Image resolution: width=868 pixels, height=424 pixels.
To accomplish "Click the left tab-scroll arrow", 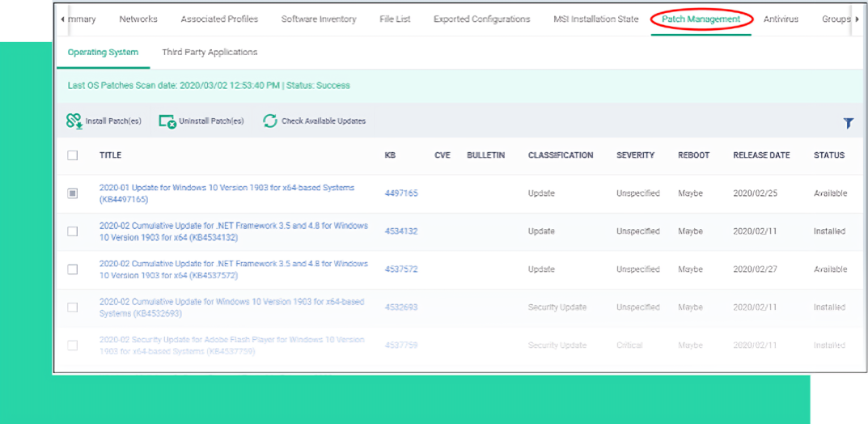I will pyautogui.click(x=62, y=19).
